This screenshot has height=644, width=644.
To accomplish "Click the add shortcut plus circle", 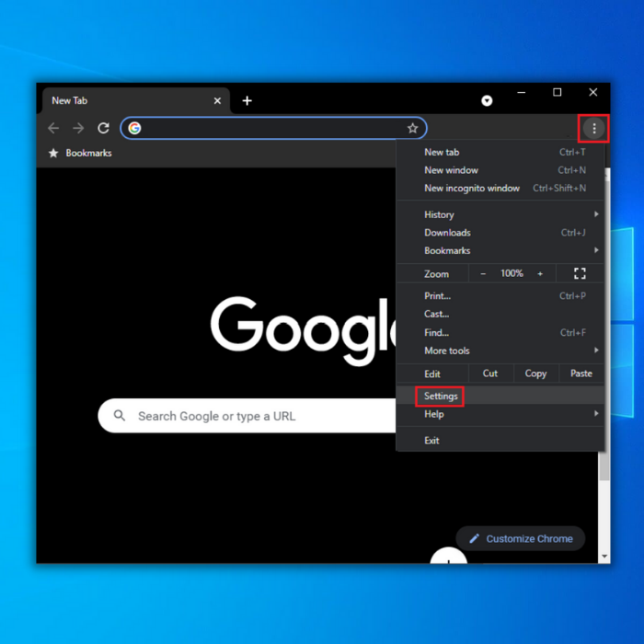I will (x=449, y=556).
